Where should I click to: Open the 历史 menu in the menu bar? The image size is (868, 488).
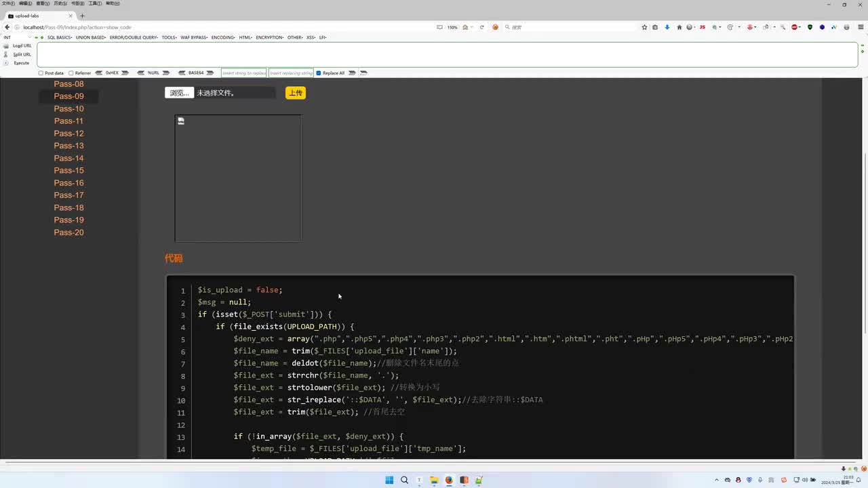click(x=60, y=3)
